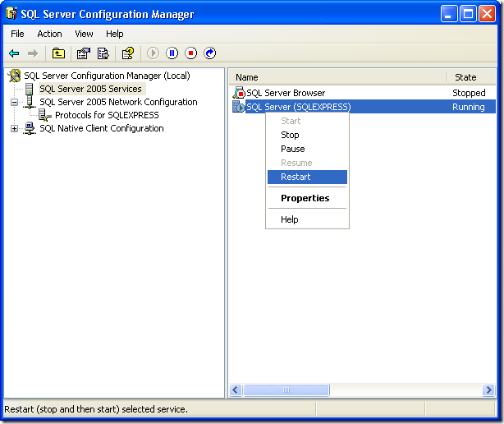The height and width of the screenshot is (424, 504).
Task: Click the SQL Server Browser service icon
Action: coord(239,93)
